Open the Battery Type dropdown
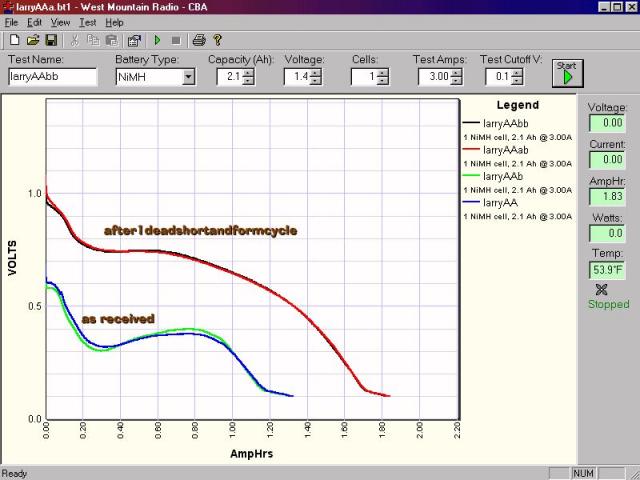This screenshot has height=480, width=640. [x=188, y=77]
